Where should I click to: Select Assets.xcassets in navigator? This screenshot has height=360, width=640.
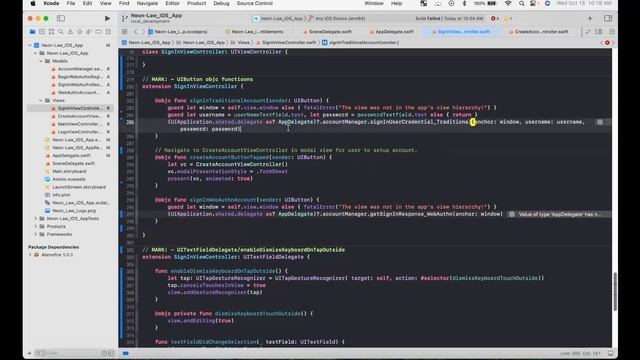65,179
